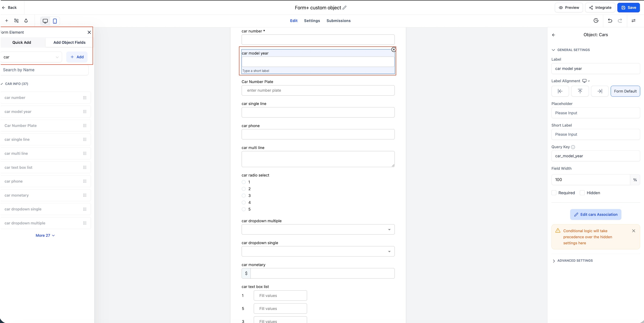Open version history clock icon
This screenshot has width=644, height=323.
[596, 20]
